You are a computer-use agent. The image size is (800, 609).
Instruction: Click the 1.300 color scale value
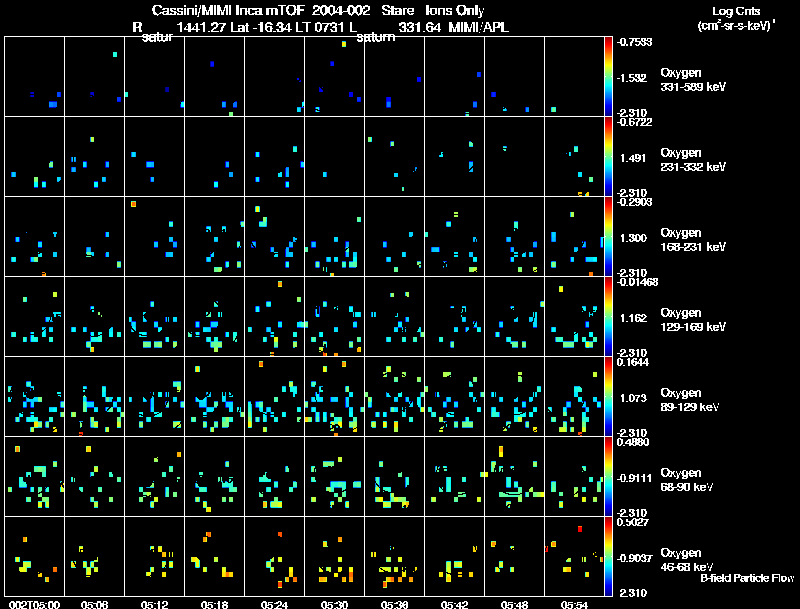tap(633, 238)
